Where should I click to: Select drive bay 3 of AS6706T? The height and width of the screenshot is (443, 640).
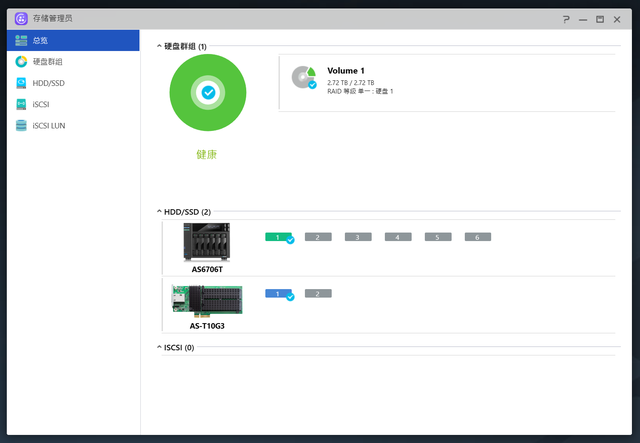[x=358, y=237]
